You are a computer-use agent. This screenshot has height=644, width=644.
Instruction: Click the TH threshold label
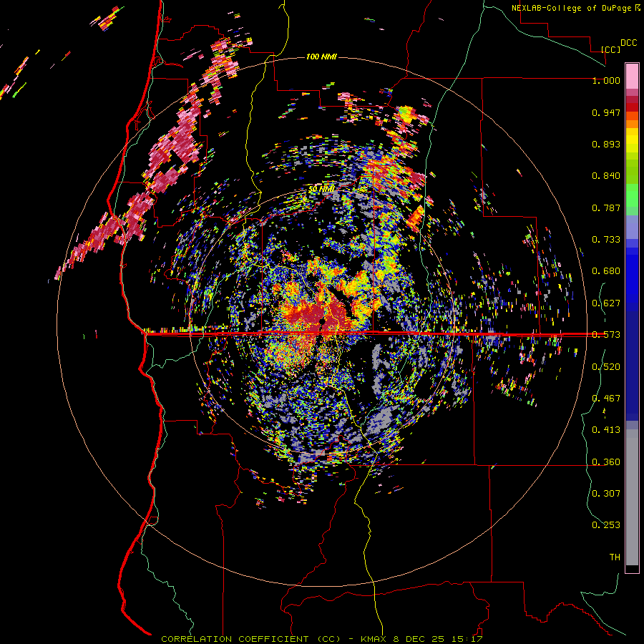(x=615, y=557)
